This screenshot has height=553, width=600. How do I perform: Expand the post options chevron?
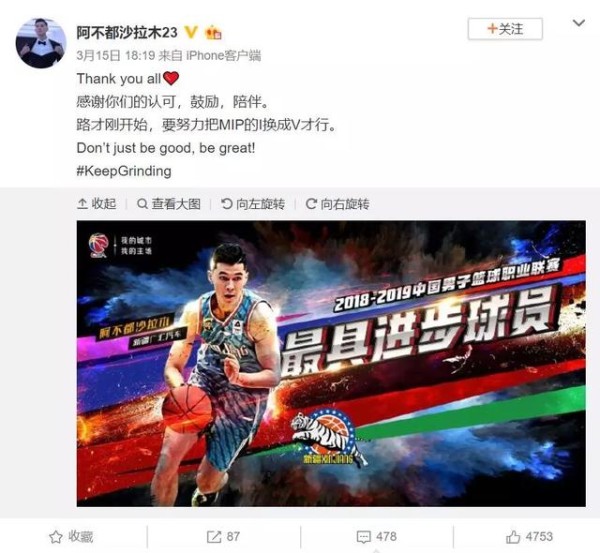coord(579,23)
